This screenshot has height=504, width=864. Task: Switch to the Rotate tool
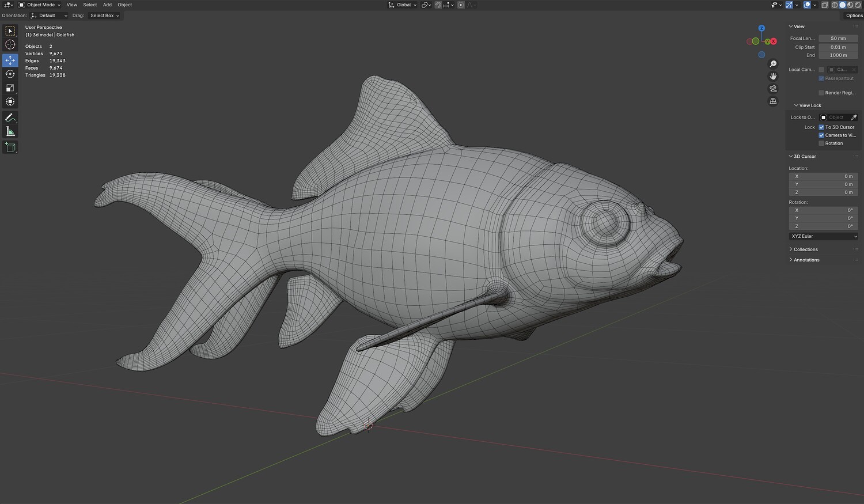(x=10, y=74)
